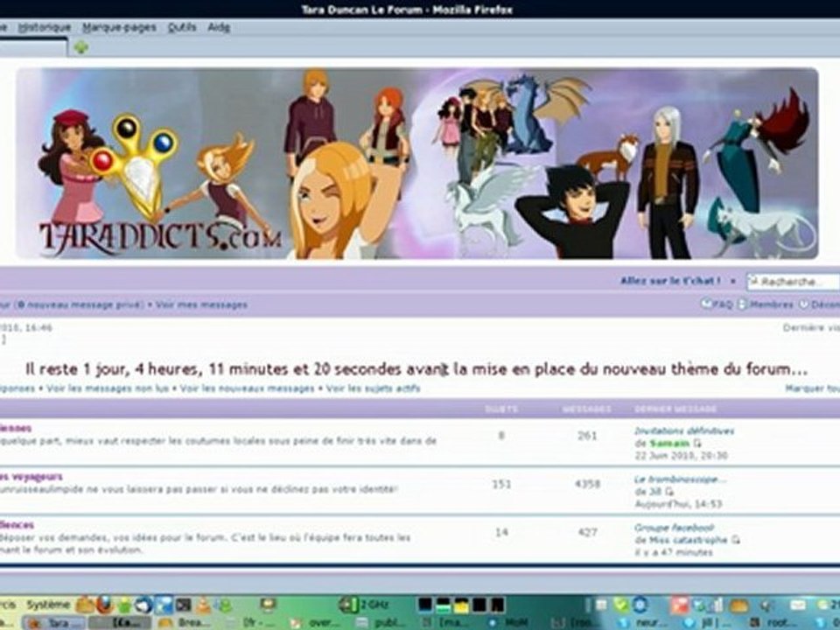
Task: Open user Samain's profile
Action: [669, 444]
